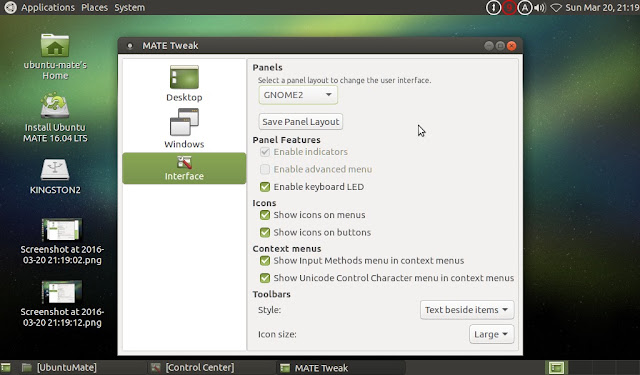Click the A caps lock indicator icon
The image size is (640, 375).
tap(525, 7)
